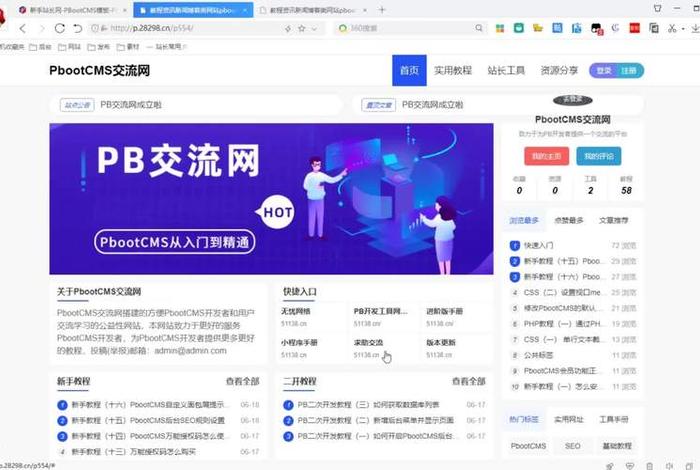Click the magnifier icon in 360 search box
The image size is (700, 470).
[x=479, y=28]
